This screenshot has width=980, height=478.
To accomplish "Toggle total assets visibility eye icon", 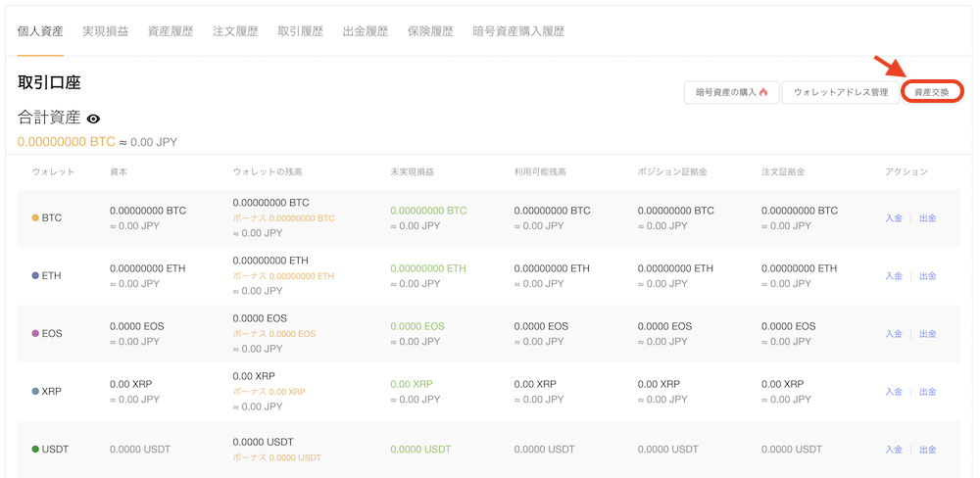I will click(94, 119).
